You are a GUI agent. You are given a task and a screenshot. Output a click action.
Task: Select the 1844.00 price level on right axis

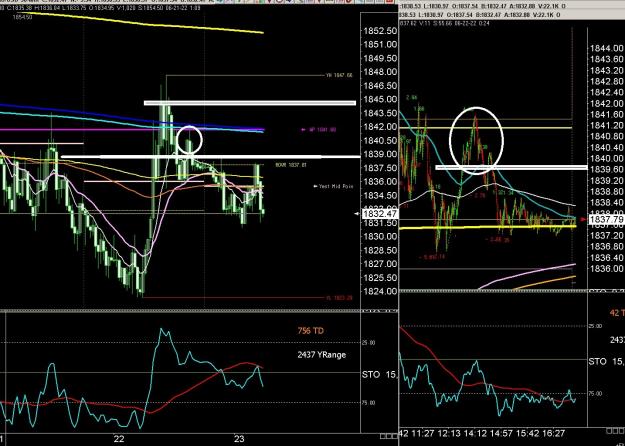[x=607, y=49]
